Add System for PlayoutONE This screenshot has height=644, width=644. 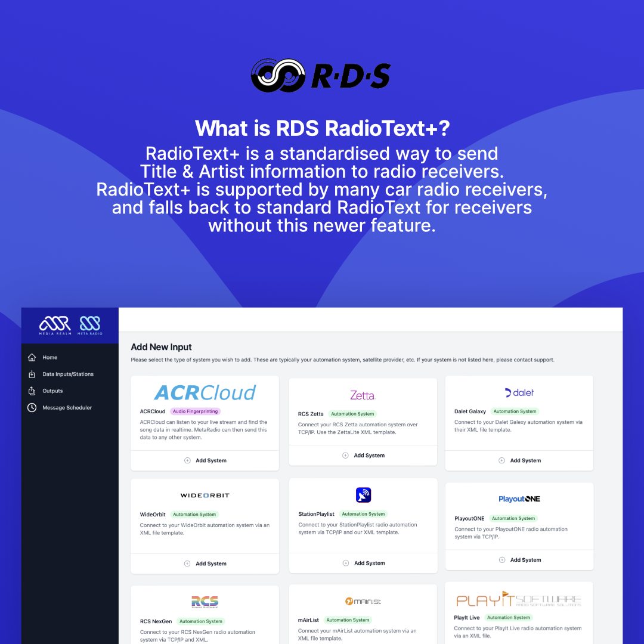[519, 560]
